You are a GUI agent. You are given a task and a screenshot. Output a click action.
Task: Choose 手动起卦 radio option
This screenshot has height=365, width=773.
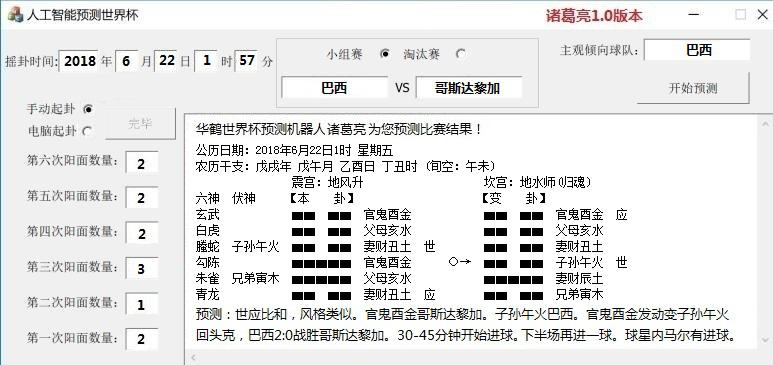(88, 109)
